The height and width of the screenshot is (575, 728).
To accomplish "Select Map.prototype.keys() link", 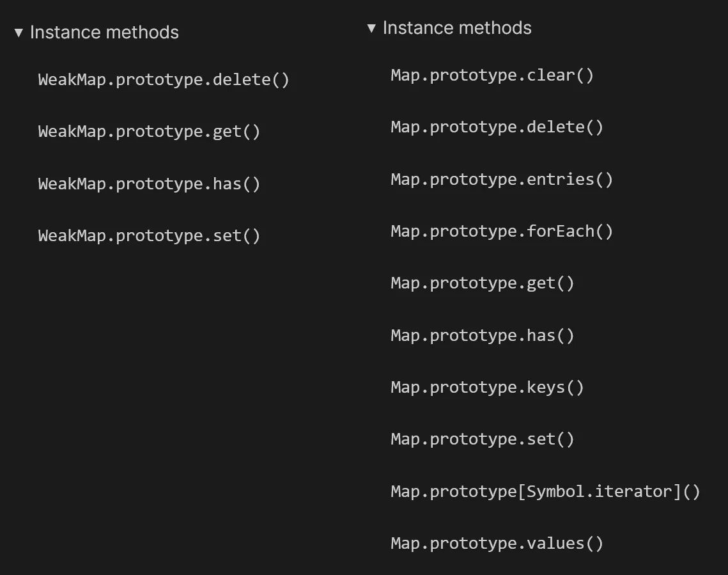I will pos(487,388).
